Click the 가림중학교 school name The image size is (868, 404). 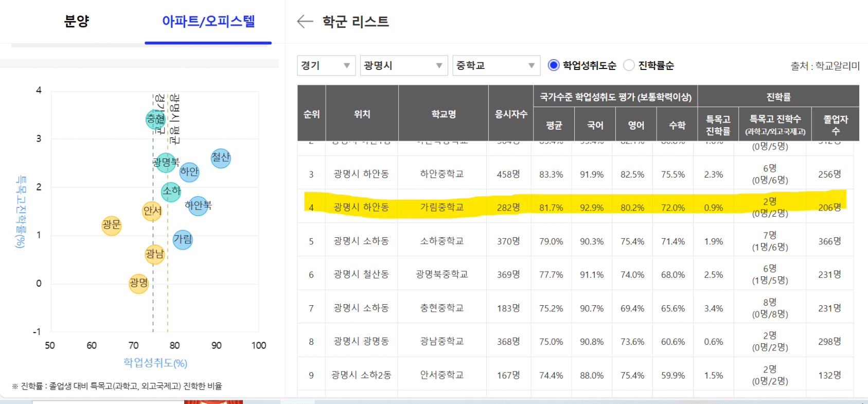point(442,207)
